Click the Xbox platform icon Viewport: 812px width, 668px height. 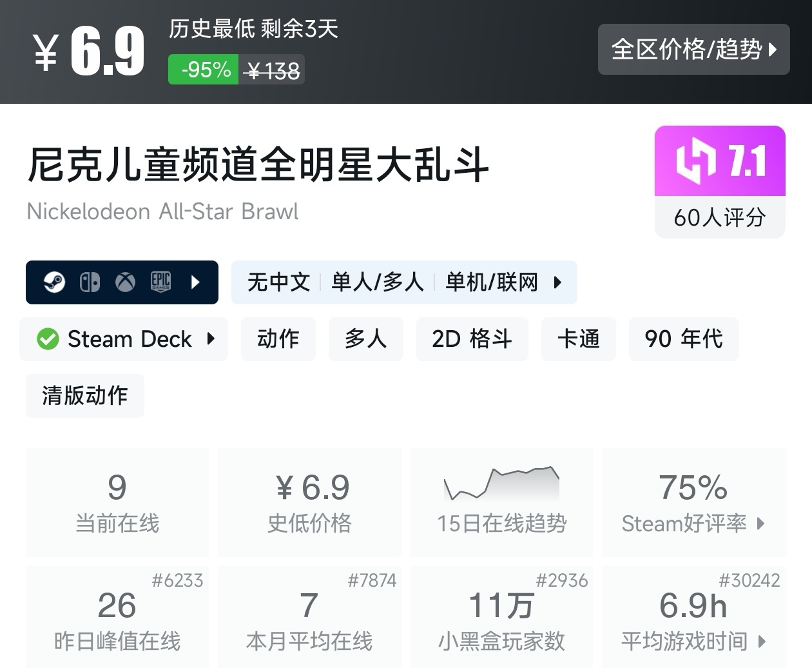click(x=125, y=282)
